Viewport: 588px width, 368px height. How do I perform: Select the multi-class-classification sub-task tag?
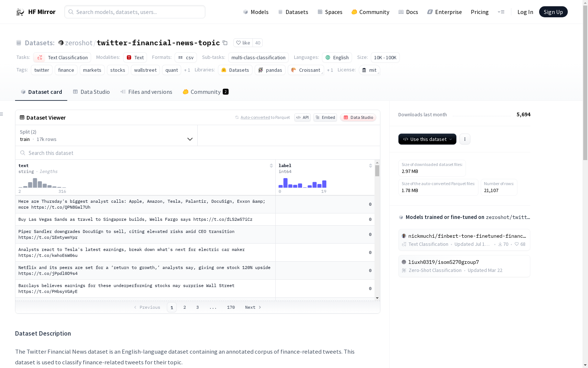258,57
